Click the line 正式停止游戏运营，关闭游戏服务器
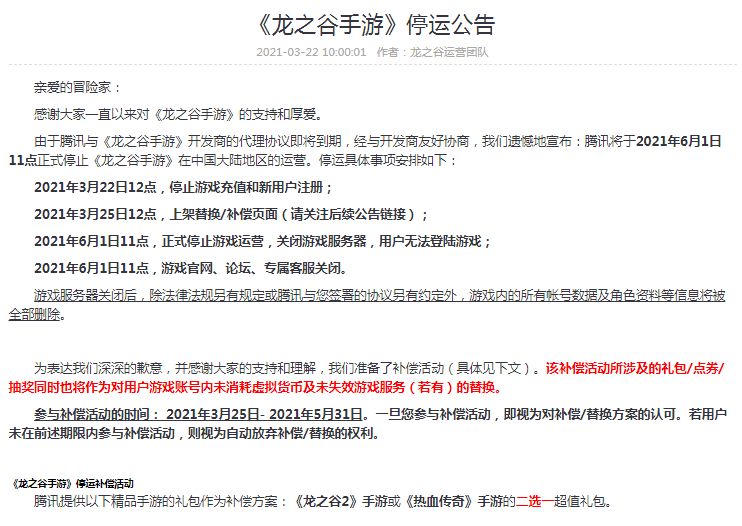 tap(264, 241)
